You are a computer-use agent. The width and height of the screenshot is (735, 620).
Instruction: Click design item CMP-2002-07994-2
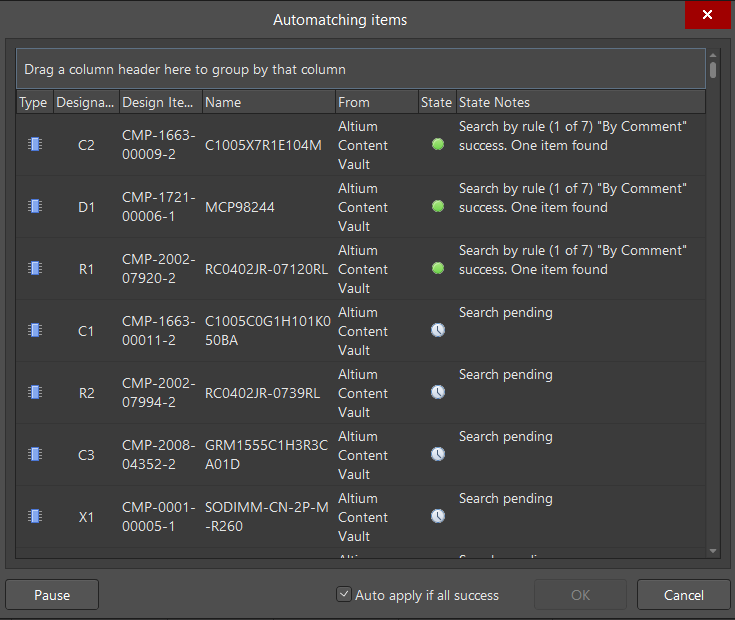(158, 392)
